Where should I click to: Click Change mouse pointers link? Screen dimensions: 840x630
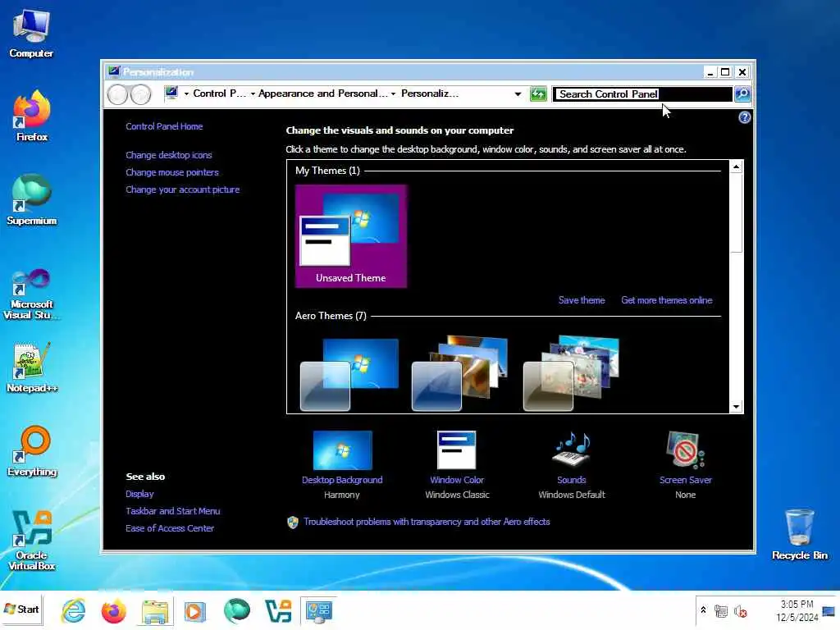(x=172, y=172)
